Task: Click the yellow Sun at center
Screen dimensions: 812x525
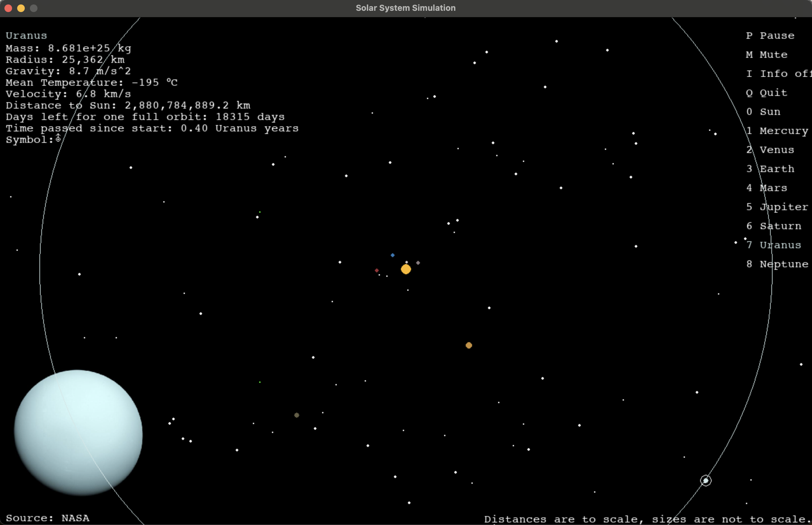Action: click(x=406, y=269)
